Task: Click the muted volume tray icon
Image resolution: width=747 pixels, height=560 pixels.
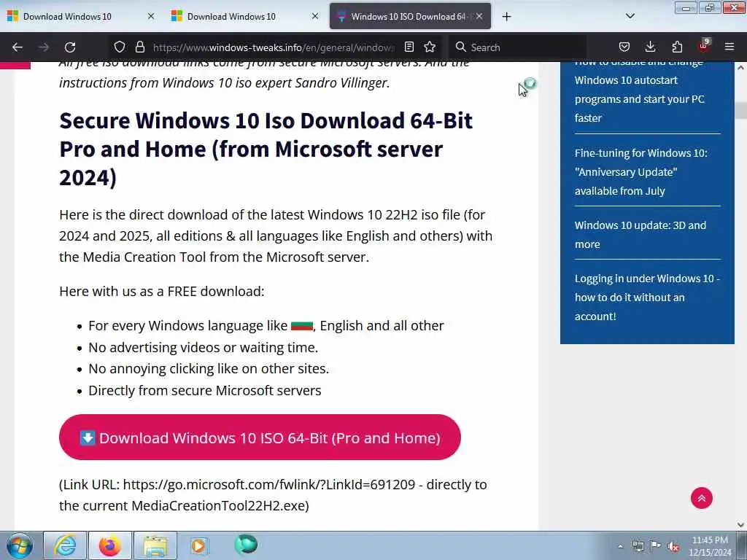Action: (x=673, y=546)
